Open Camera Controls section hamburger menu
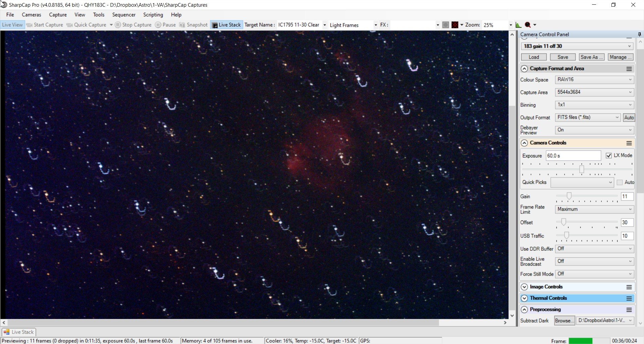This screenshot has height=344, width=644. click(x=629, y=143)
